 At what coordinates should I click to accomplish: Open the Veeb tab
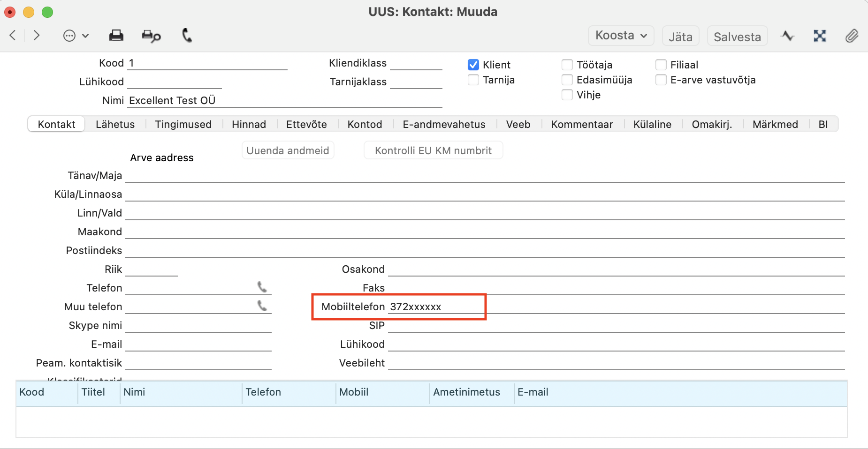(x=518, y=124)
